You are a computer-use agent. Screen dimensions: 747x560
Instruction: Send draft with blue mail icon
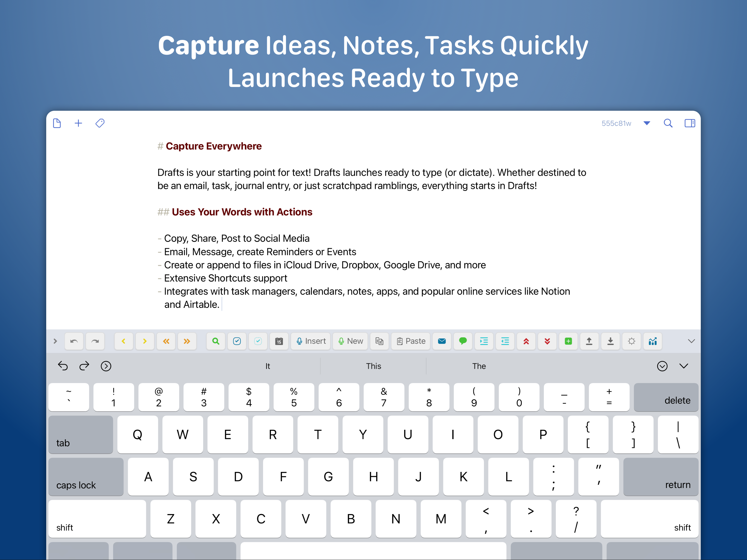click(442, 341)
